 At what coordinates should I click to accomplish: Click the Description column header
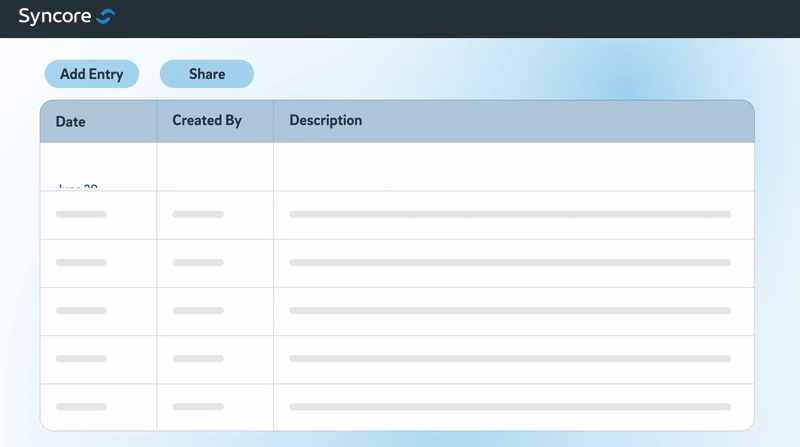tap(325, 121)
